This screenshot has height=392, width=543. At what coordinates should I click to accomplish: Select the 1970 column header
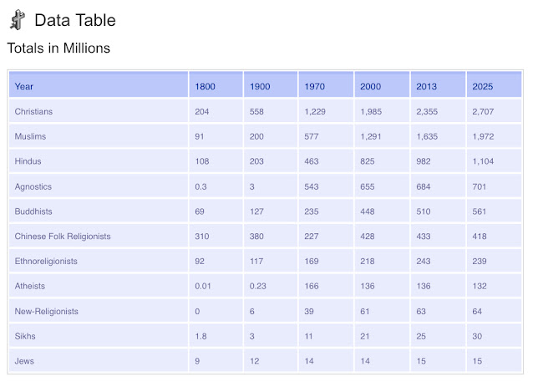point(315,86)
